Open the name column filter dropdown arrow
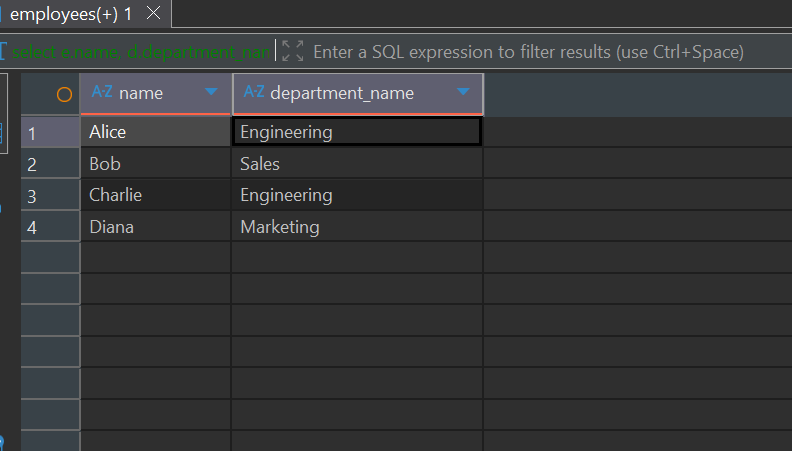This screenshot has height=451, width=792. click(211, 93)
